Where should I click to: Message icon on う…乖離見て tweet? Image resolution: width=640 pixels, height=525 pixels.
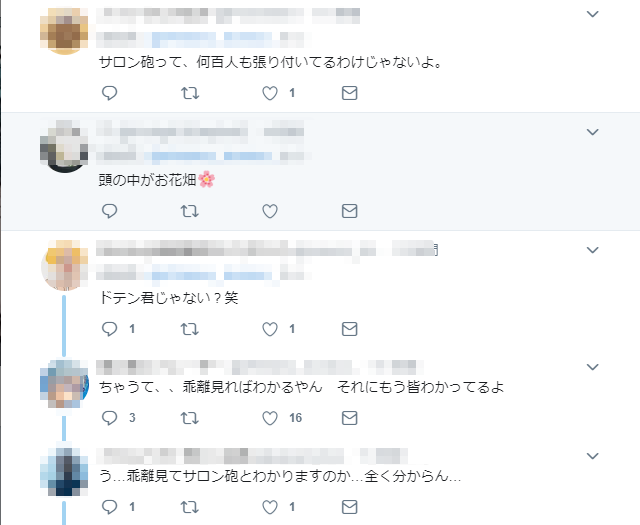[x=349, y=507]
